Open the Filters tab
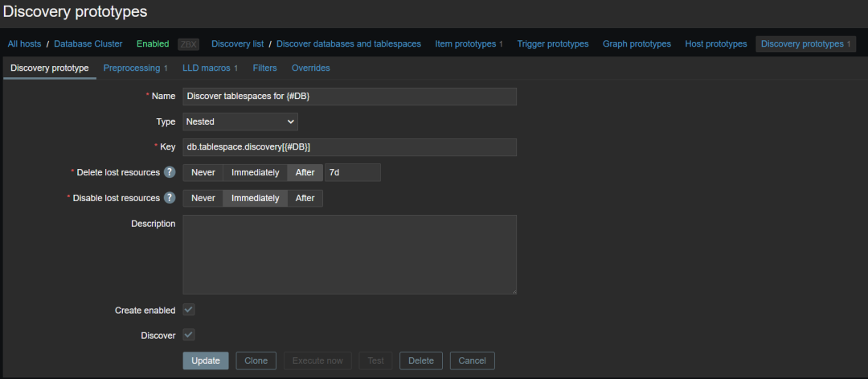Screen dimensions: 868x379 pos(264,68)
